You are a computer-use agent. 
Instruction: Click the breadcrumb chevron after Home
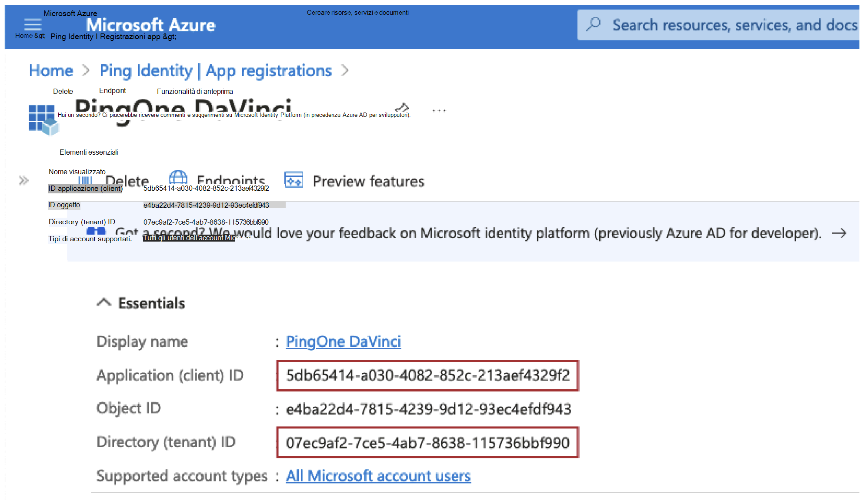tap(85, 70)
